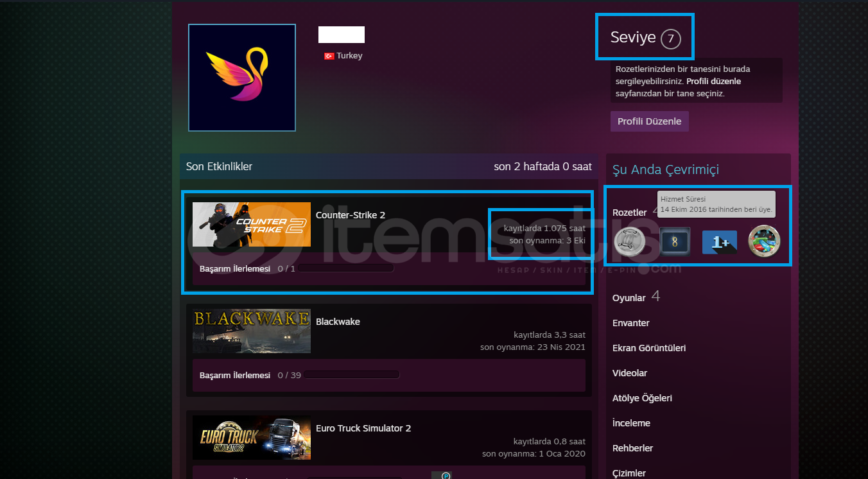Click the 'Şu Anda Çevrimiçi' status text
The height and width of the screenshot is (479, 868).
tap(666, 170)
